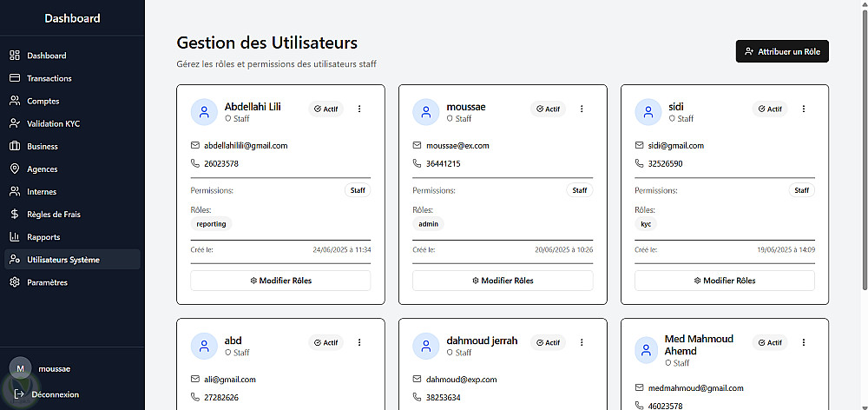Click the Validation KYC user-check icon
Image resolution: width=868 pixels, height=410 pixels.
tap(15, 123)
